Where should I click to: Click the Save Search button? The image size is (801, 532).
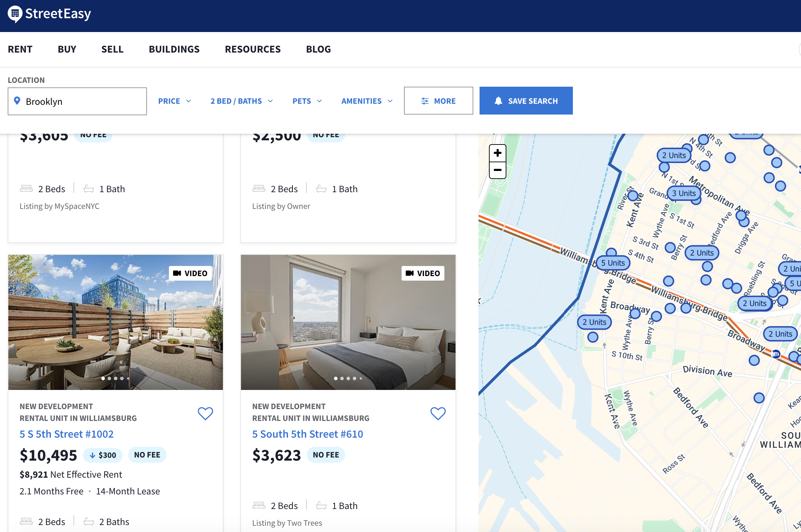click(526, 101)
